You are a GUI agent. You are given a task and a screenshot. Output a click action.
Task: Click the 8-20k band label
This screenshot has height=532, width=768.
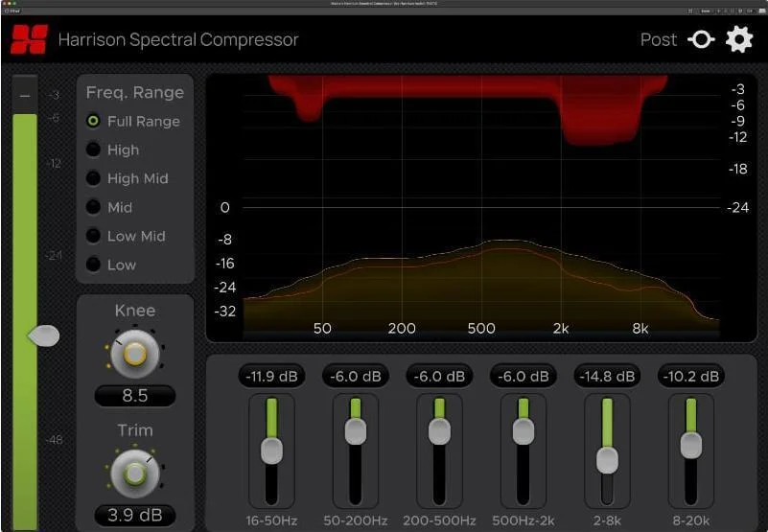point(691,520)
